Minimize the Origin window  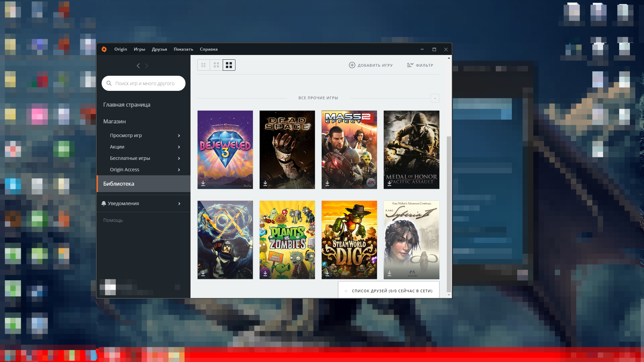pos(422,49)
